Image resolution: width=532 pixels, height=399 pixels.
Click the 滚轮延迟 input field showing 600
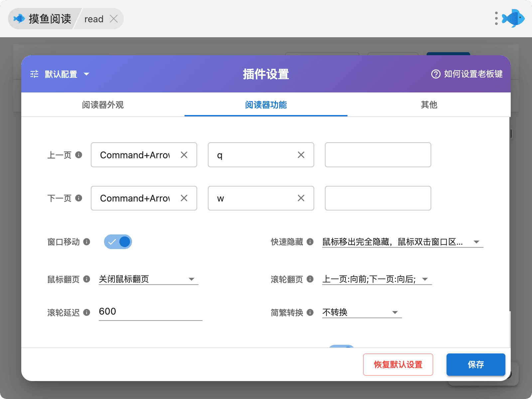[150, 312]
